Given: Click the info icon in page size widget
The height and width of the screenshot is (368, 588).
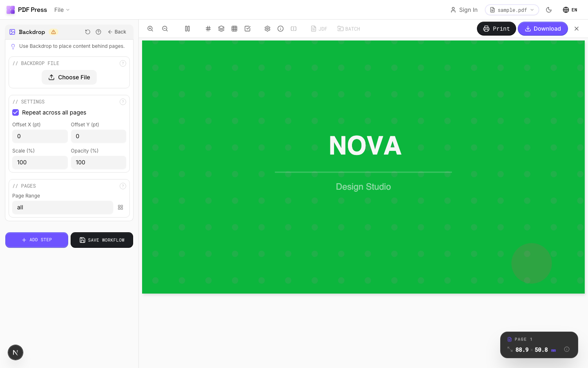Looking at the screenshot, I should (567, 349).
